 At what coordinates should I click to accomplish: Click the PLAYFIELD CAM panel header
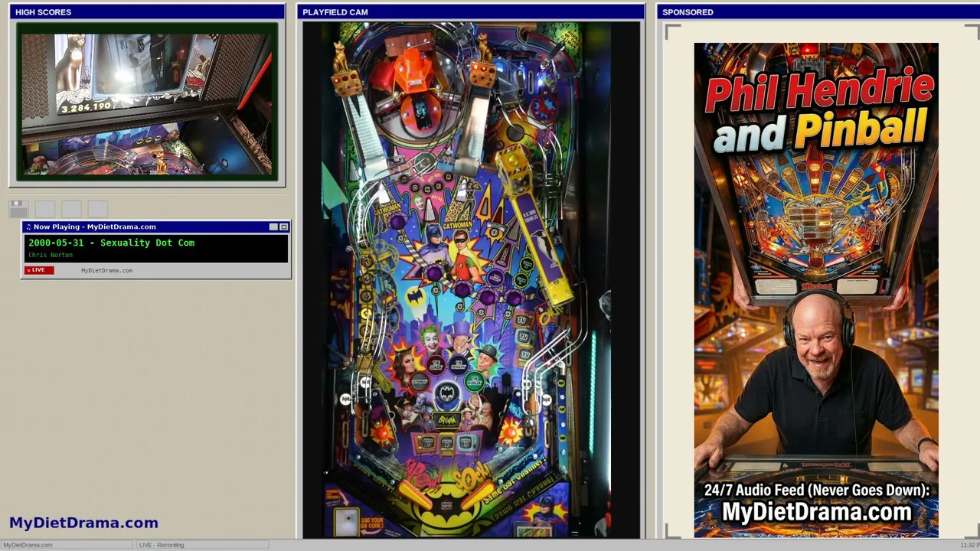(x=471, y=12)
